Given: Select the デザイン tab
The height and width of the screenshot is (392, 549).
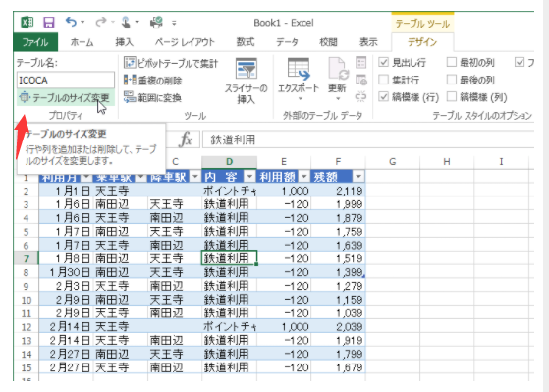Looking at the screenshot, I should [x=422, y=42].
